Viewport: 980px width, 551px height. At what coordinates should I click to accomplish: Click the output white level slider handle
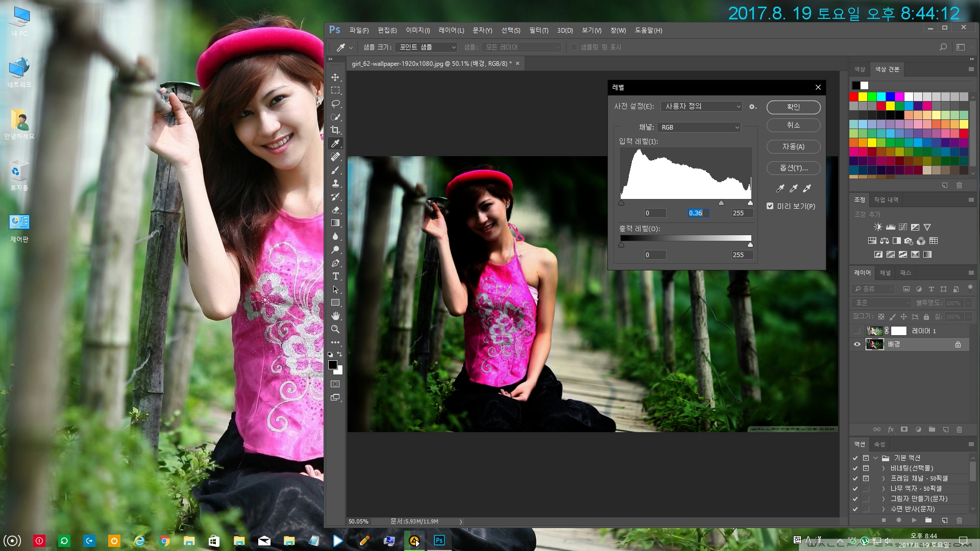pos(750,245)
